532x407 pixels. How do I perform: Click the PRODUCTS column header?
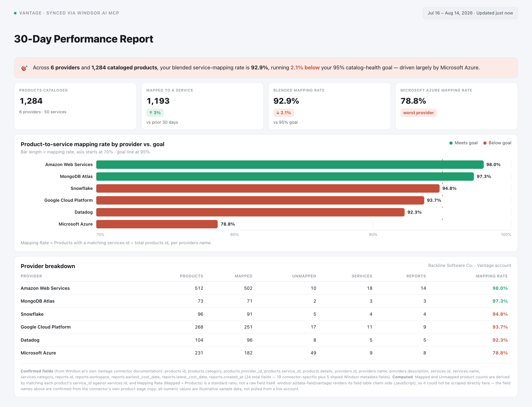coord(192,276)
